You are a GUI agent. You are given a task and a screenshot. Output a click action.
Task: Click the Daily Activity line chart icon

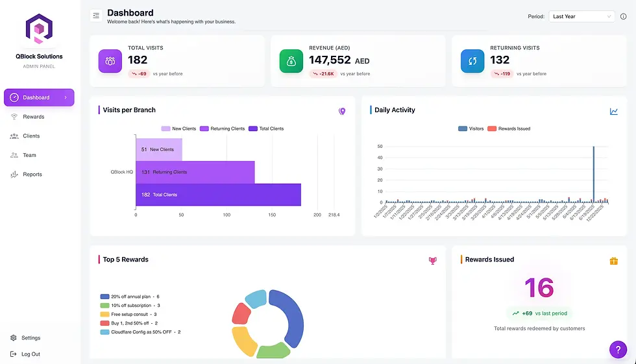click(x=614, y=112)
